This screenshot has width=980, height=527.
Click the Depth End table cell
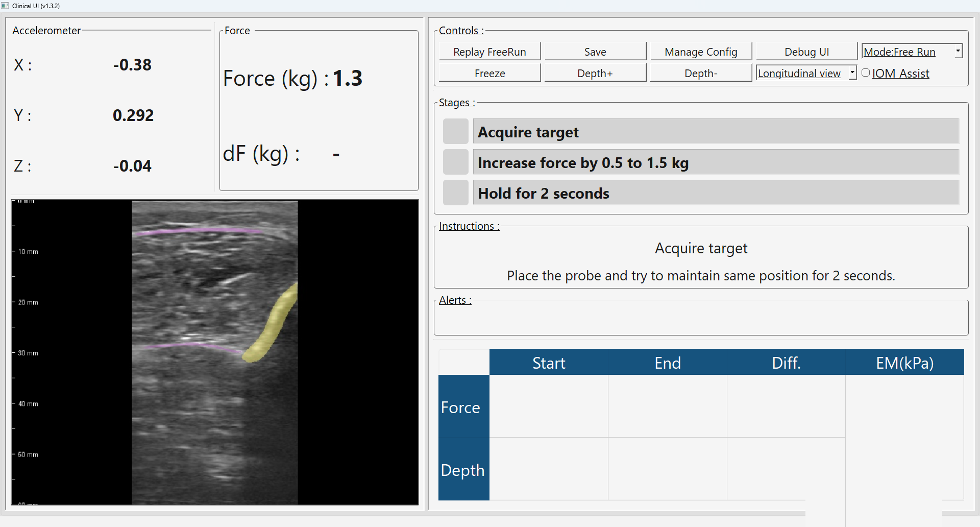pos(668,469)
